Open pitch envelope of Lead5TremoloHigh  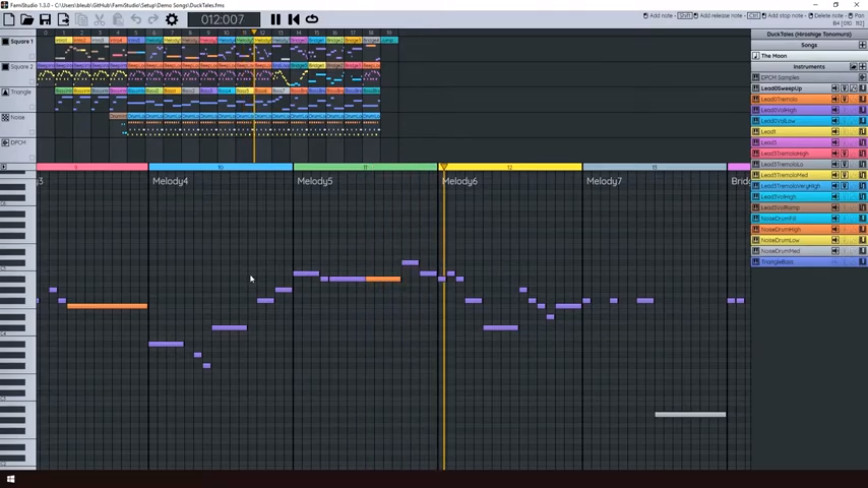(x=845, y=153)
